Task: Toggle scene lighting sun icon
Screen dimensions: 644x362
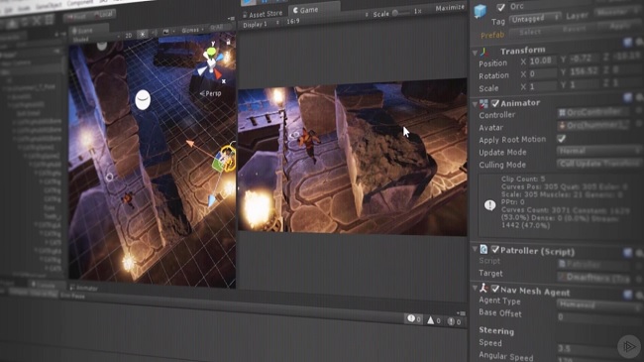Action: click(x=143, y=34)
